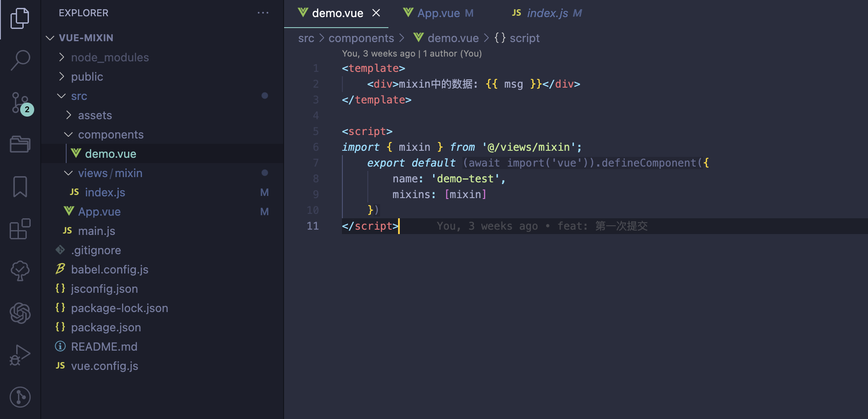The height and width of the screenshot is (419, 868).
Task: Open the Bookmarks view icon
Action: pyautogui.click(x=20, y=186)
